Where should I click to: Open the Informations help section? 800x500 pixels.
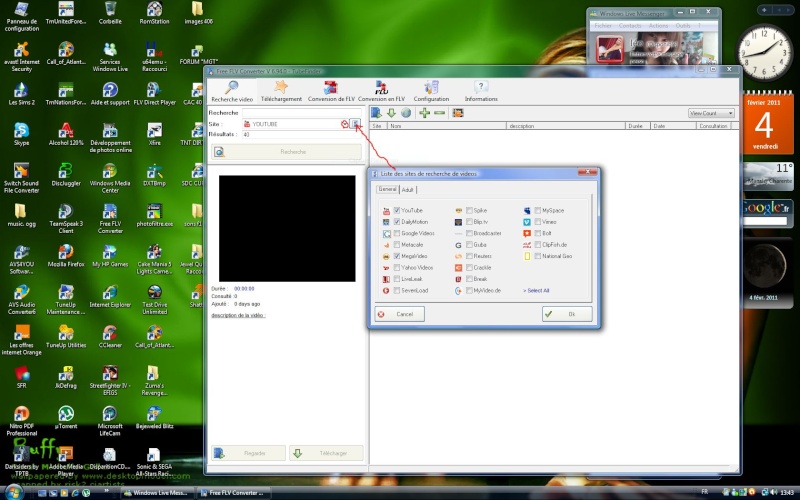[x=481, y=91]
